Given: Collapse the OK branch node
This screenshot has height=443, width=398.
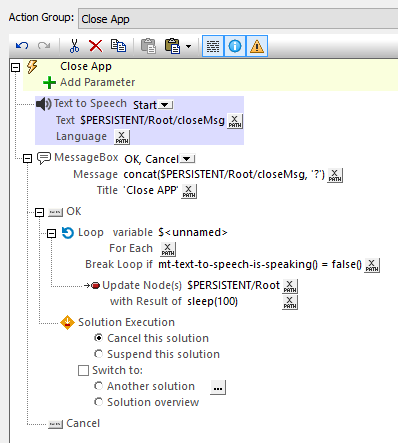Looking at the screenshot, I should tap(39, 212).
